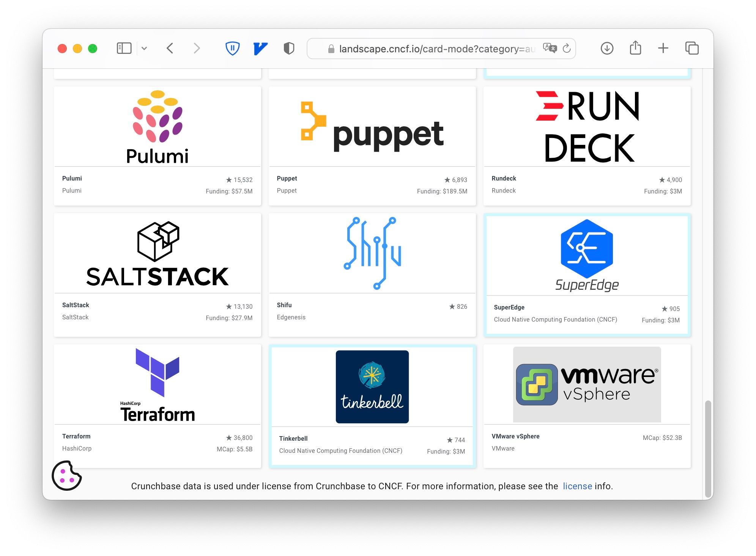Image resolution: width=756 pixels, height=556 pixels.
Task: Click Shifu's 826 star count
Action: pos(458,306)
